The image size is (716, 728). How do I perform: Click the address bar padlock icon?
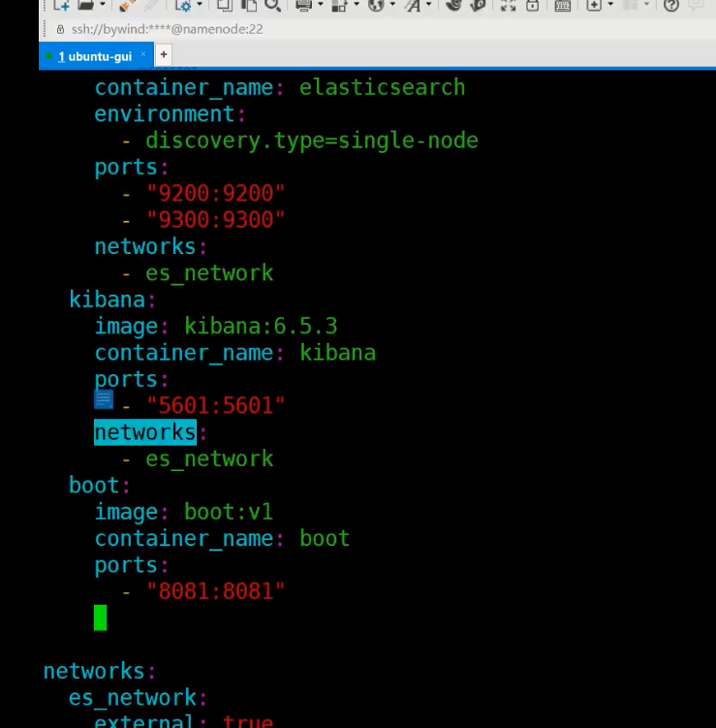tap(60, 30)
